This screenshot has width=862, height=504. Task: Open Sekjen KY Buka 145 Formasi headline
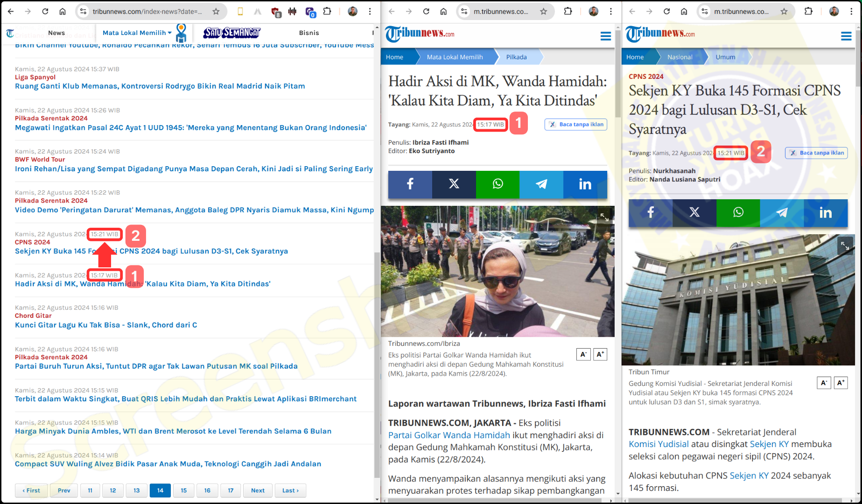151,251
